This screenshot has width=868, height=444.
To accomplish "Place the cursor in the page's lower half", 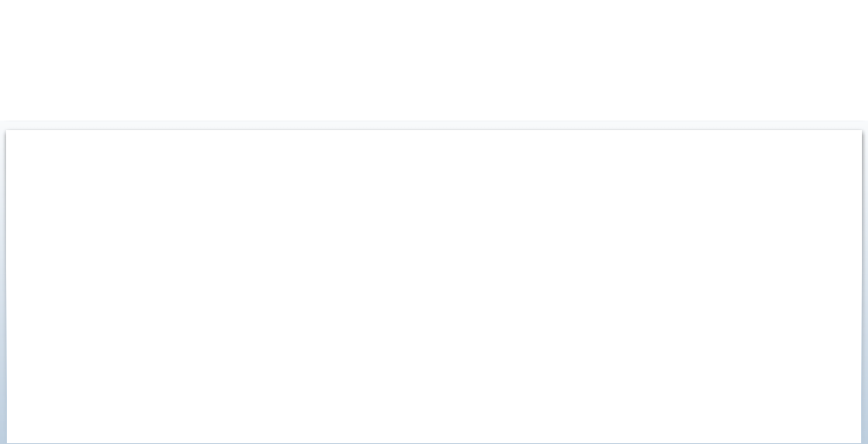I will pos(434,366).
